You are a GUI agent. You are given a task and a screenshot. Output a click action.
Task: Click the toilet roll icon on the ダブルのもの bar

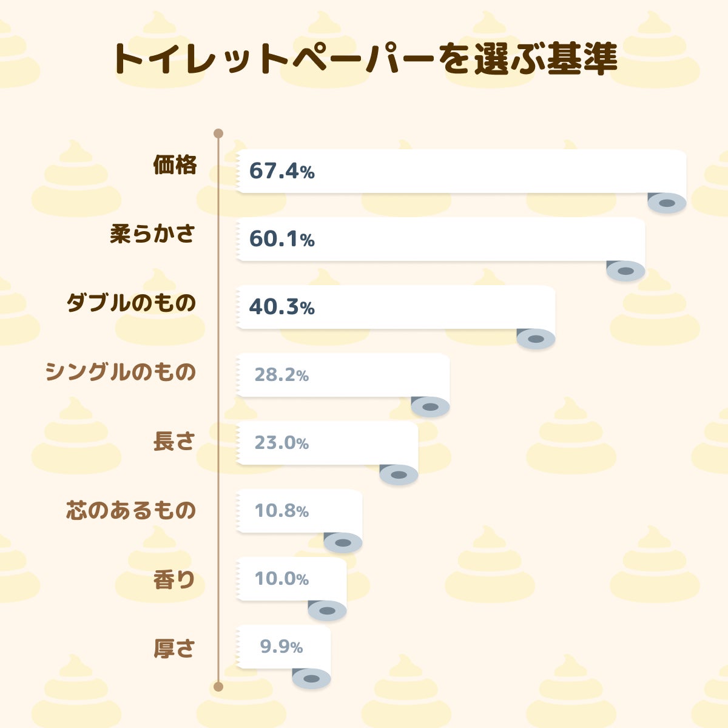536,339
